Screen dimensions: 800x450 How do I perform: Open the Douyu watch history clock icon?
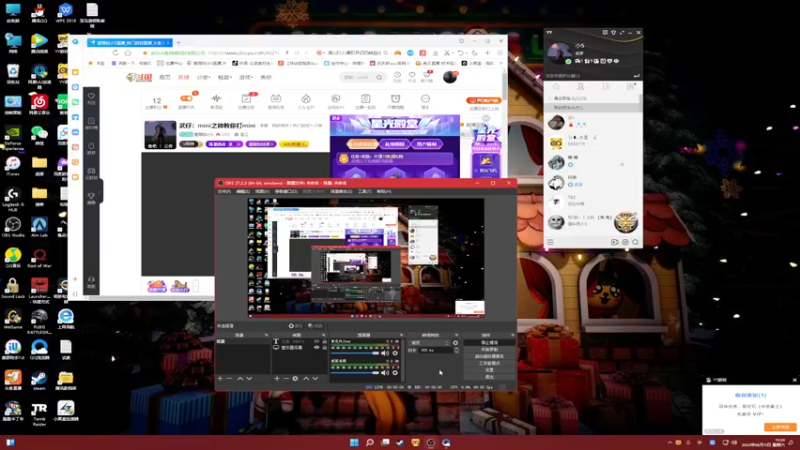click(x=397, y=76)
